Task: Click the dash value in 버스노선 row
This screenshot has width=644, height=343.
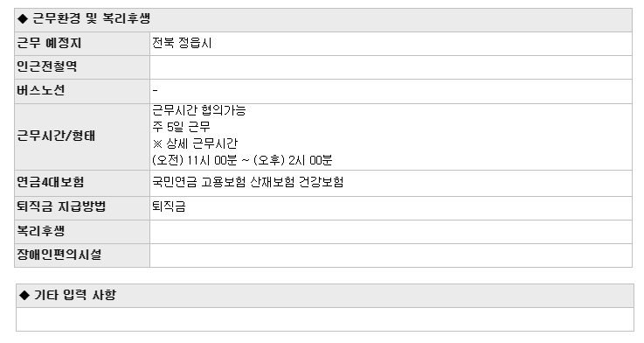Action: coord(155,90)
